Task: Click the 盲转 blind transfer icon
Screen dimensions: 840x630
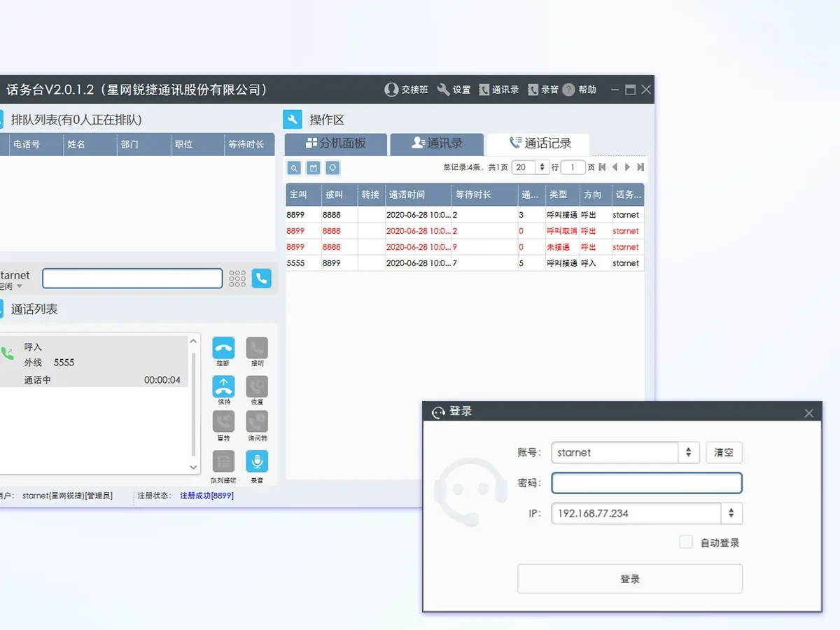Action: [x=223, y=422]
